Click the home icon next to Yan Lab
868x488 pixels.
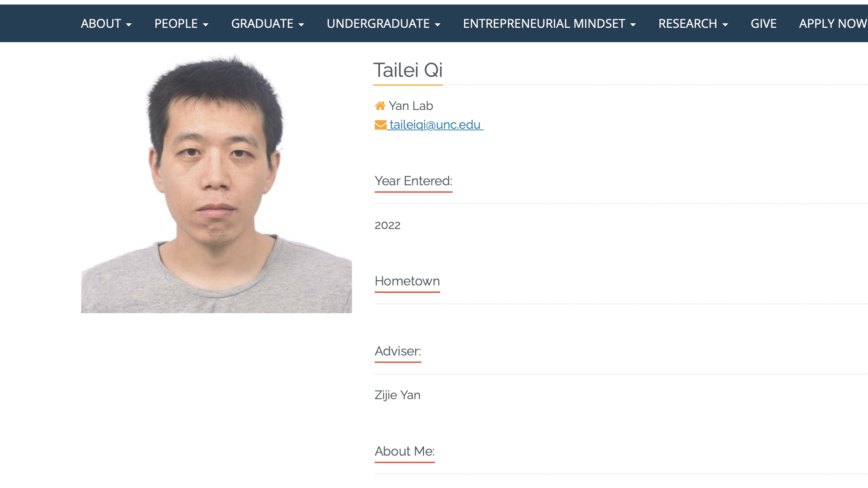[x=380, y=106]
